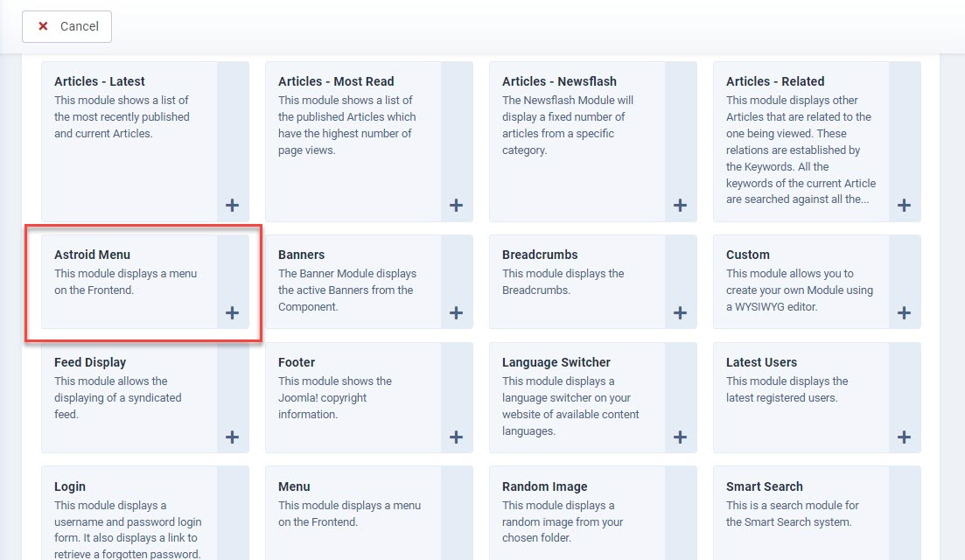Click the red X icon in Cancel
Screen dimensions: 965x560
pyautogui.click(x=43, y=26)
